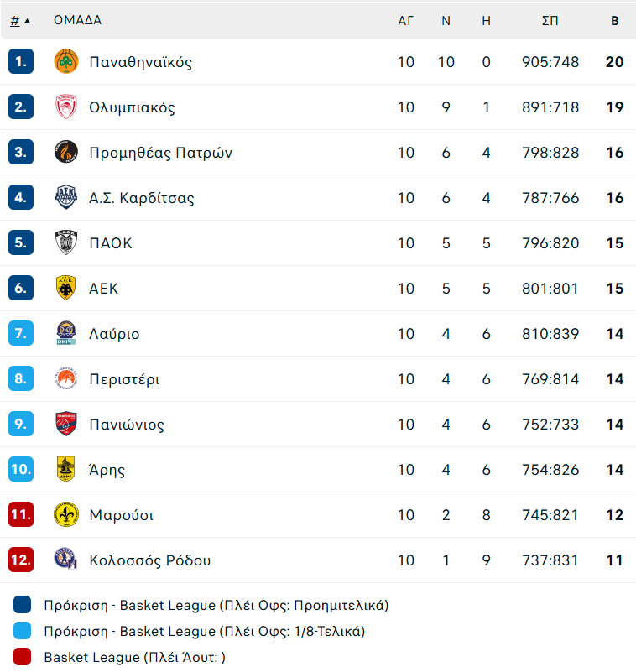
Task: Click the dark blue Προημιτελικά legend swatch
Action: pos(23,605)
